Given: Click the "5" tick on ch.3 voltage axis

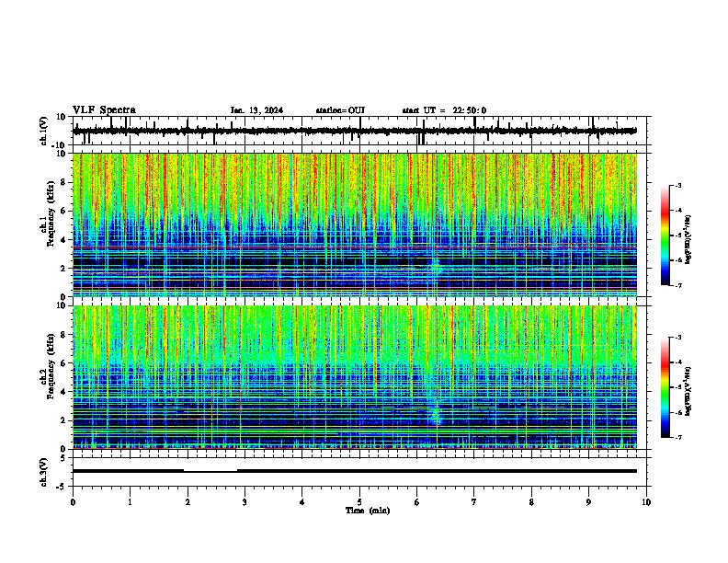Looking at the screenshot, I should (64, 458).
